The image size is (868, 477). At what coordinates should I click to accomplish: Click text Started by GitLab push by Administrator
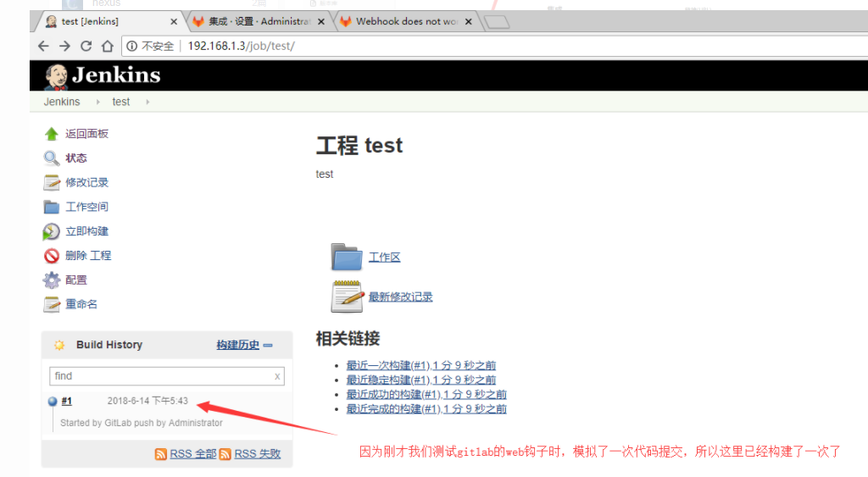[x=142, y=424]
